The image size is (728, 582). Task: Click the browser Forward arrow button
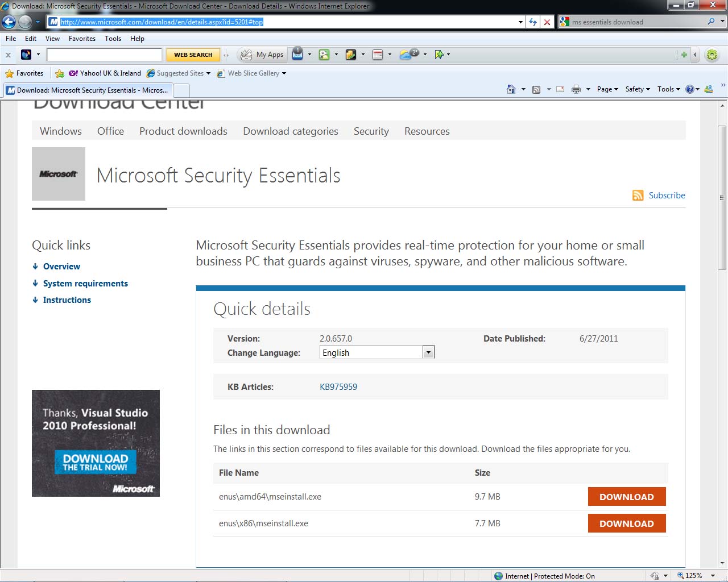tap(25, 22)
